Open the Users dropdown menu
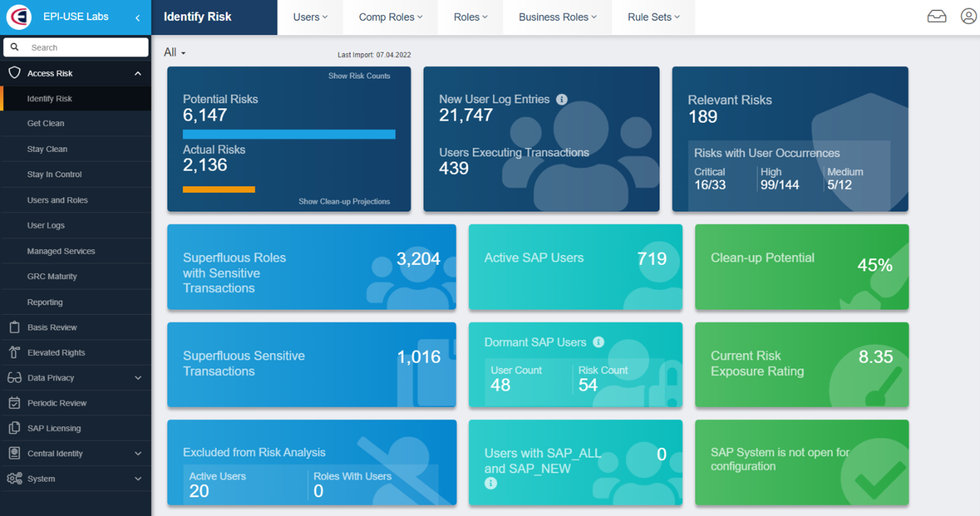 (x=310, y=18)
